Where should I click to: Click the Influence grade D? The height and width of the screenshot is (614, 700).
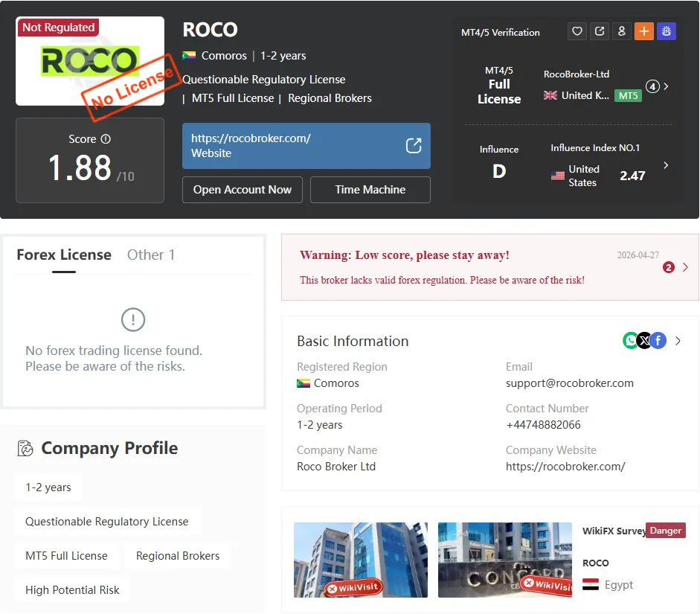499,171
